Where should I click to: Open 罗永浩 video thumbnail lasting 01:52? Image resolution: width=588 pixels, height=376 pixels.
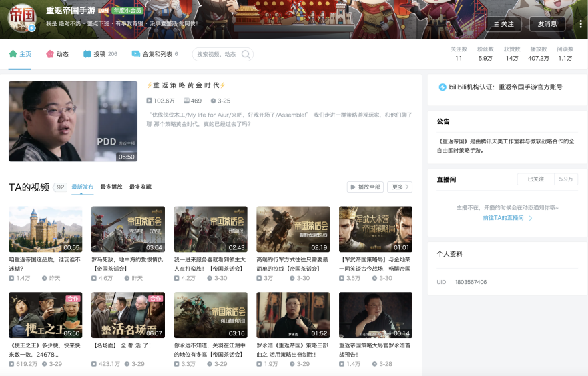point(293,315)
